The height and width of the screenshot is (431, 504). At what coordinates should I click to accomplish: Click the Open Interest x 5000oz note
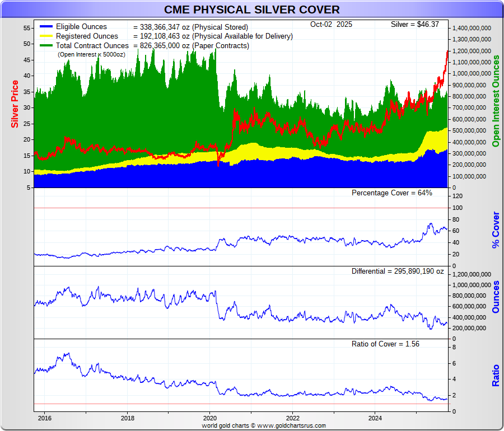click(x=92, y=54)
